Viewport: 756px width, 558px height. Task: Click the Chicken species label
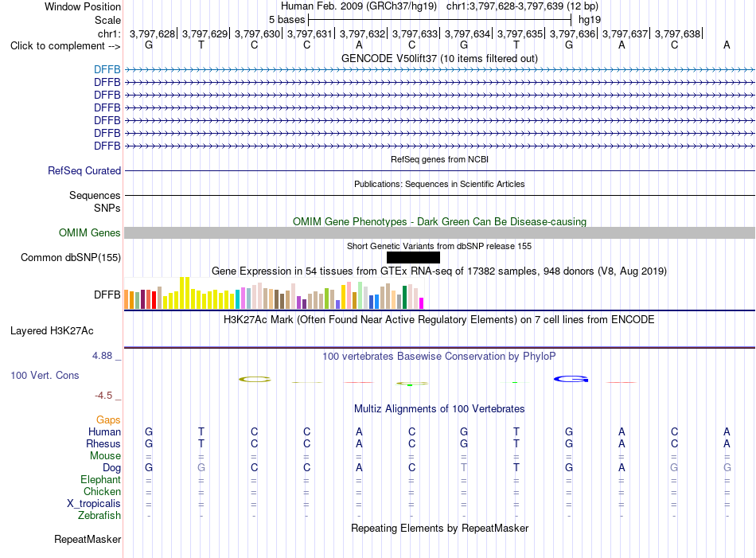tap(102, 491)
